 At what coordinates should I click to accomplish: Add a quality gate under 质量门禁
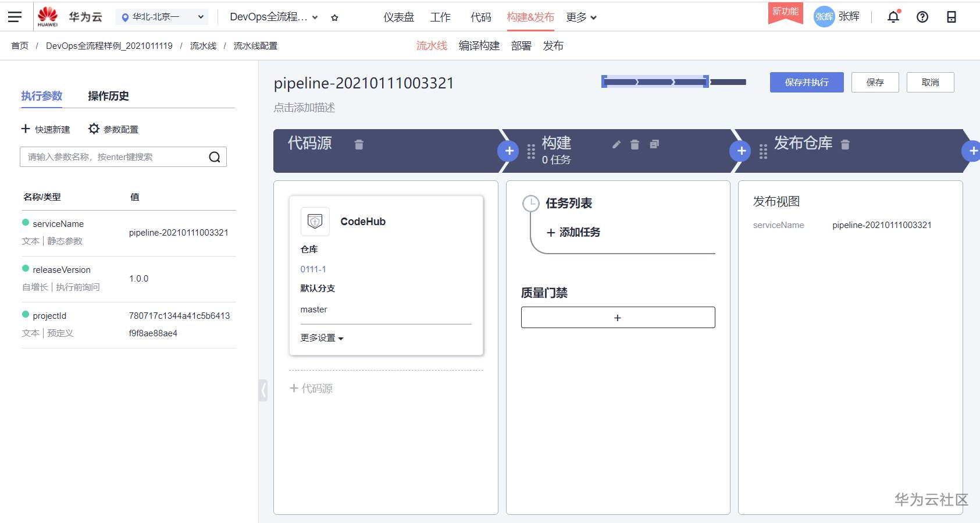click(x=618, y=318)
